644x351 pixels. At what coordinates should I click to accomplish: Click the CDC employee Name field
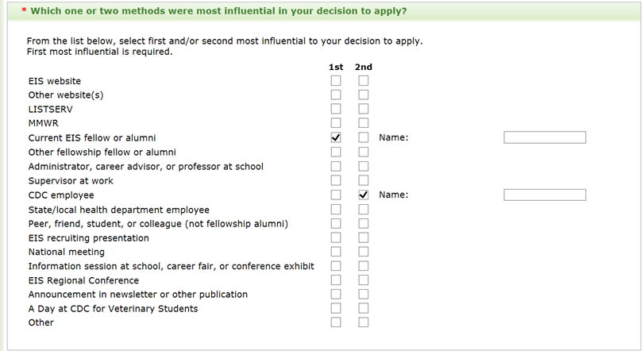tap(544, 195)
